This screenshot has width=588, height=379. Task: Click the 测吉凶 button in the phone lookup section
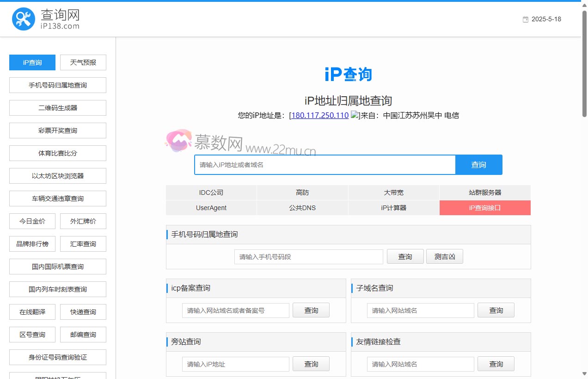444,256
